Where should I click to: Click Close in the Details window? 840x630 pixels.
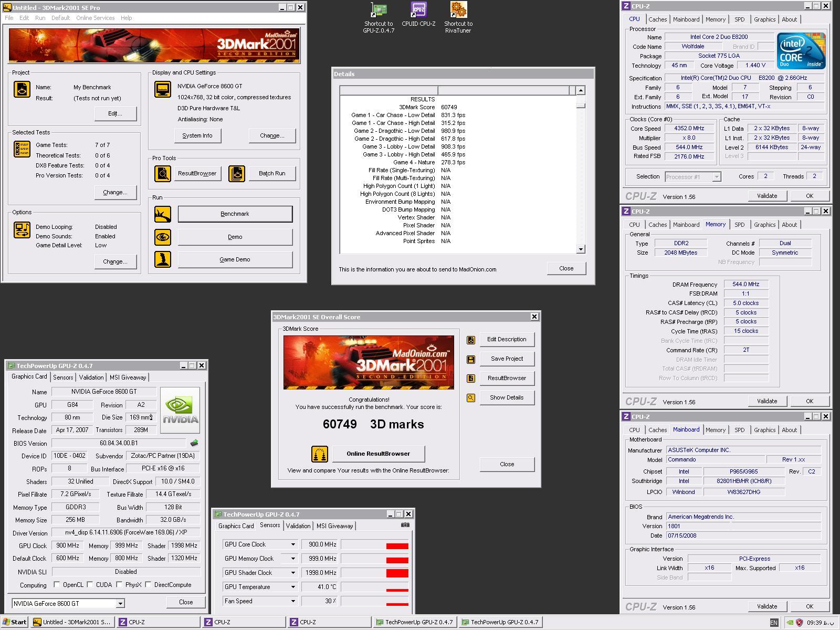click(x=566, y=268)
